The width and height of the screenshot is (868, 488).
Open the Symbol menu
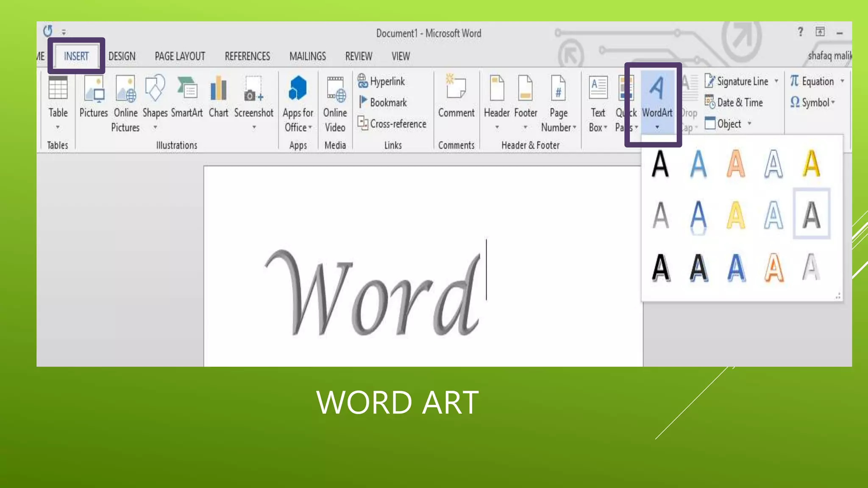click(812, 102)
